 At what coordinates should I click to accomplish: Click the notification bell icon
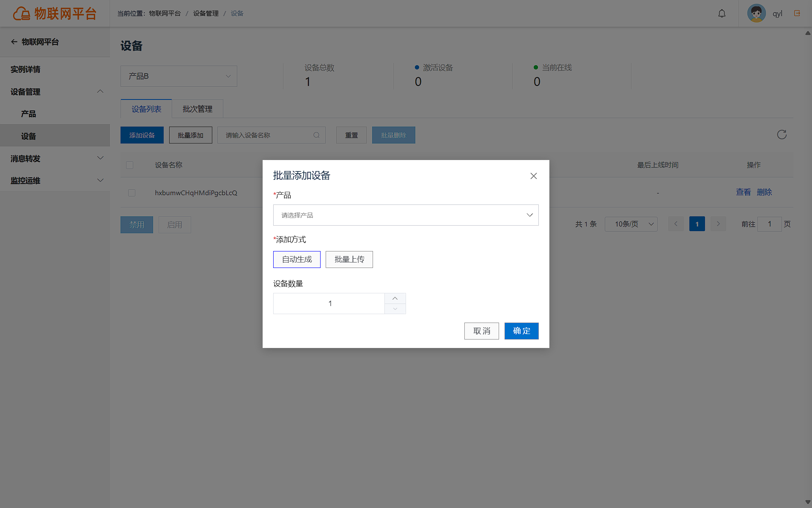coord(722,14)
